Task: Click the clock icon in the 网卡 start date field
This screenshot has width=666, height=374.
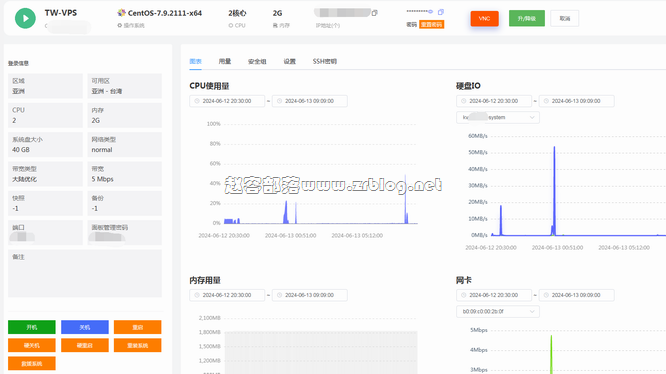Action: (x=463, y=295)
